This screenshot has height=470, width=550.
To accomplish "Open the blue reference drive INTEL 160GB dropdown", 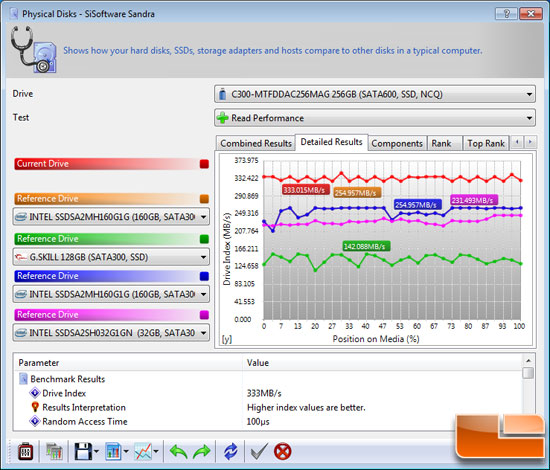I will 111,294.
